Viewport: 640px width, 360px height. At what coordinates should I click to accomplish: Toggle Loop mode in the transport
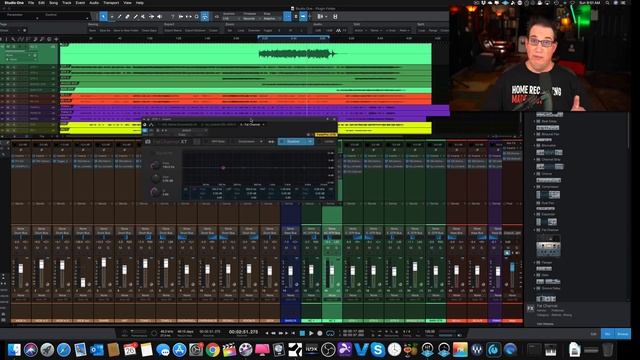(x=330, y=333)
